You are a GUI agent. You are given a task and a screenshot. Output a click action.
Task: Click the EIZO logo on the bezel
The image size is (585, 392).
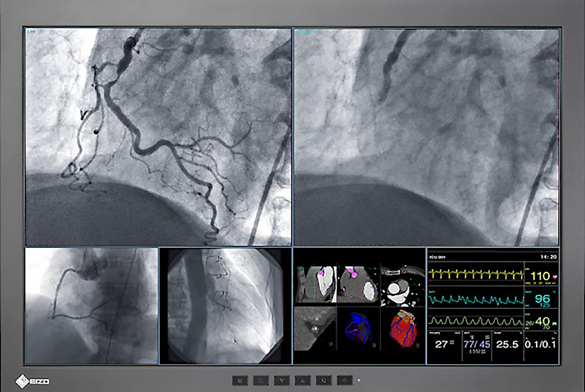(32, 381)
